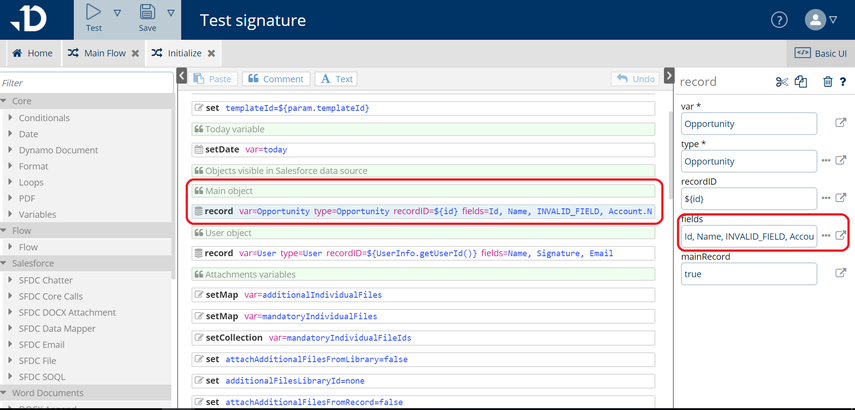This screenshot has height=410, width=855.
Task: Open the help icon in top header
Action: [x=779, y=20]
